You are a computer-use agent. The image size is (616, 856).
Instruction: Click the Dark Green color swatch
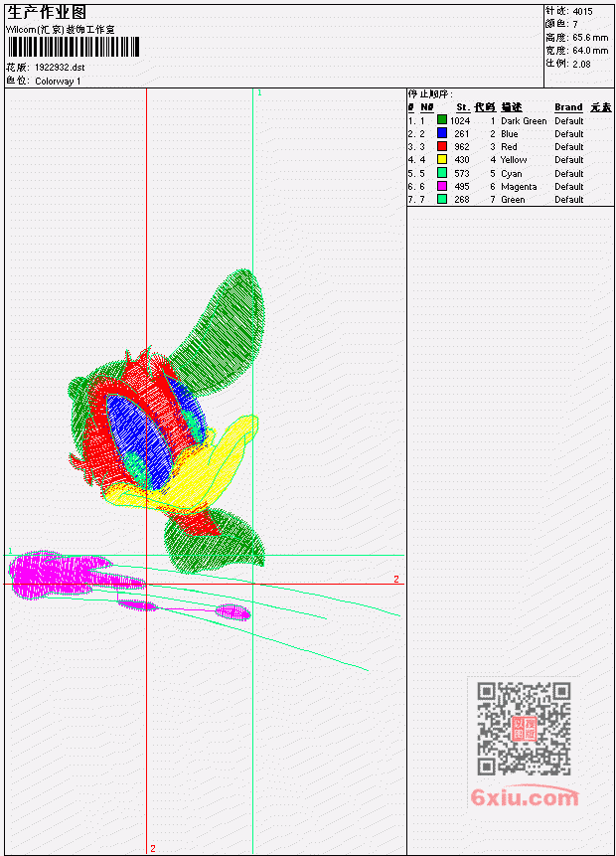[442, 119]
